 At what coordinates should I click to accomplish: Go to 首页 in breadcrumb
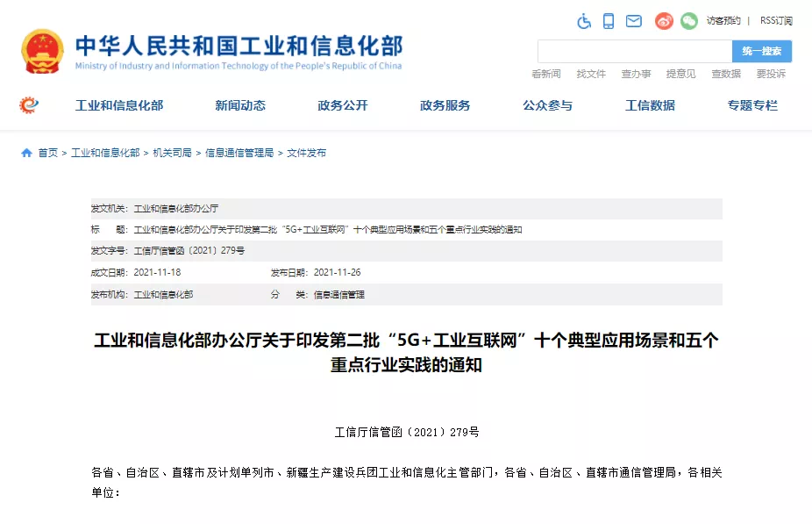pos(47,153)
